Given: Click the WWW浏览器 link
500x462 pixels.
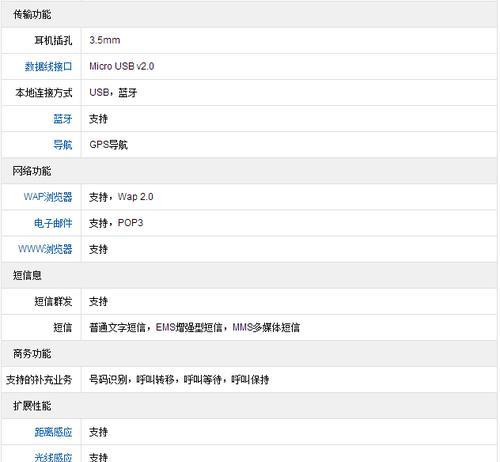Looking at the screenshot, I should click(45, 249).
